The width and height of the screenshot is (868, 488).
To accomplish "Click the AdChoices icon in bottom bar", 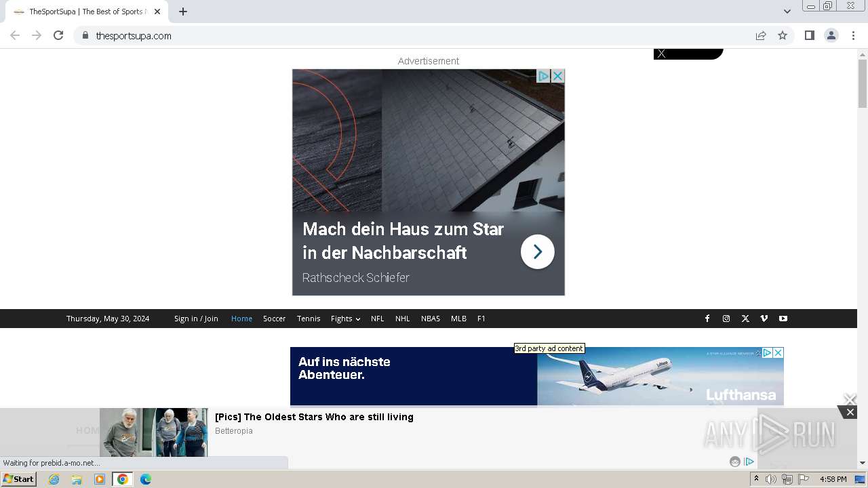I will pyautogui.click(x=749, y=462).
